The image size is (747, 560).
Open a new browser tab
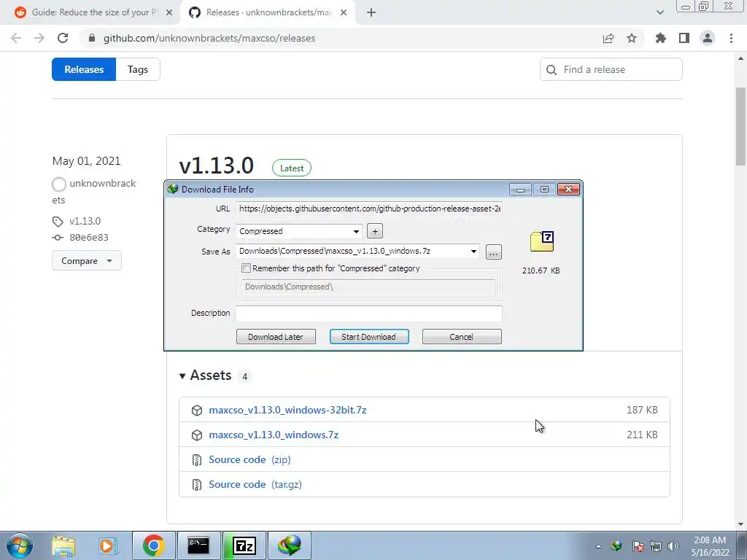(371, 12)
